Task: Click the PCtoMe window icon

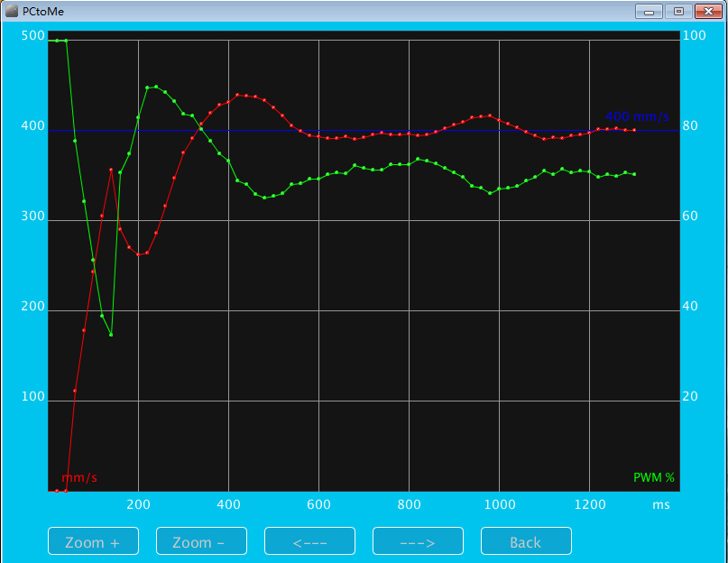Action: pos(11,11)
